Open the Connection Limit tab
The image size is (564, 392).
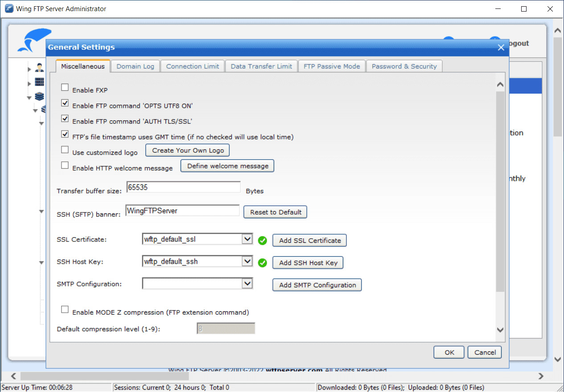193,66
